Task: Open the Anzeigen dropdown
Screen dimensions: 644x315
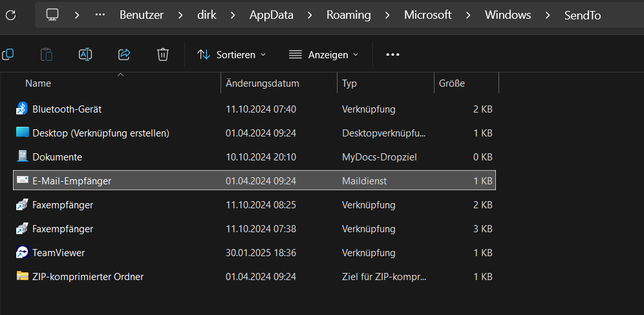Action: point(323,54)
